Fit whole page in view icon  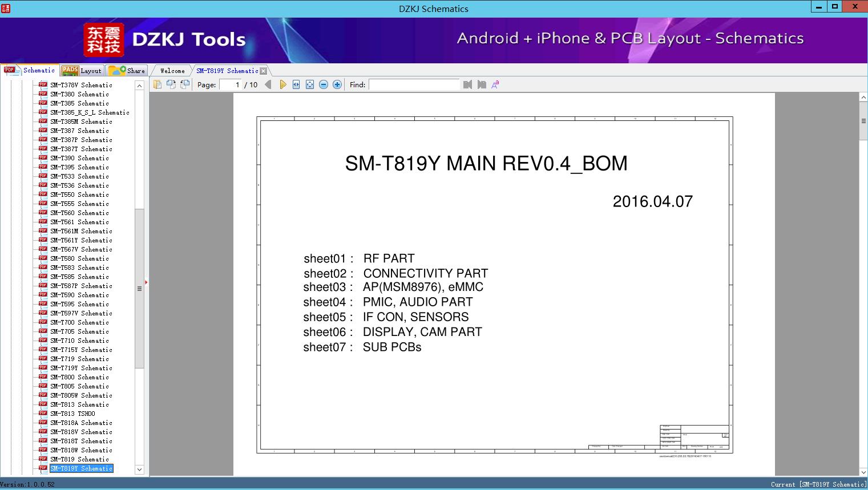310,84
